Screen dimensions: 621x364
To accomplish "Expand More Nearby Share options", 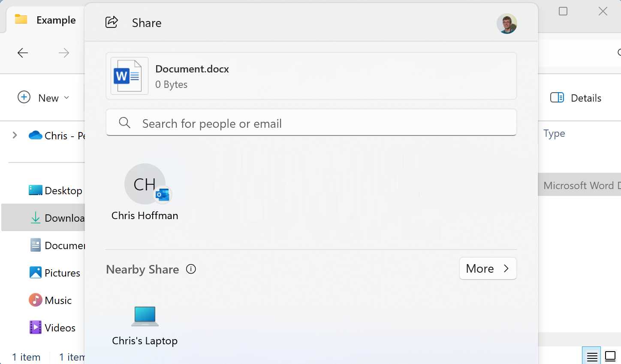I will (x=488, y=268).
